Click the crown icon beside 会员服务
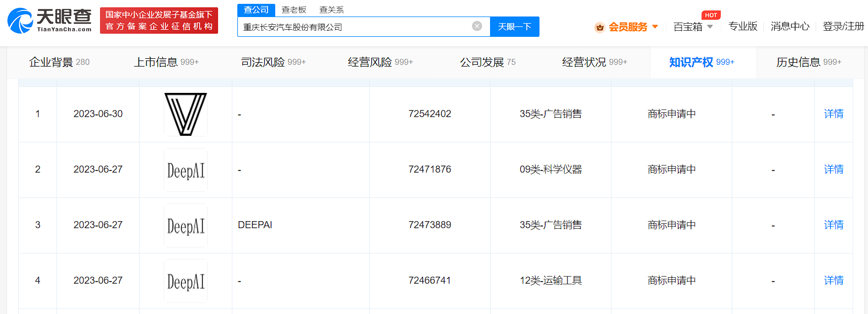 point(600,27)
